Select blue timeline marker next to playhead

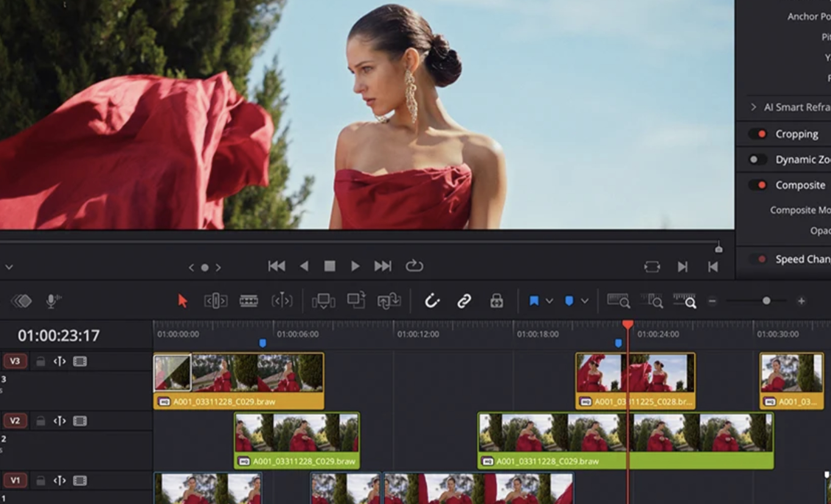point(619,344)
